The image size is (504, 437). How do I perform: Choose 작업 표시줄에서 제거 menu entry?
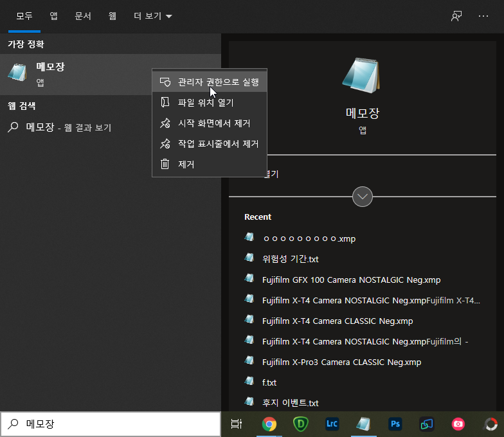coord(210,144)
